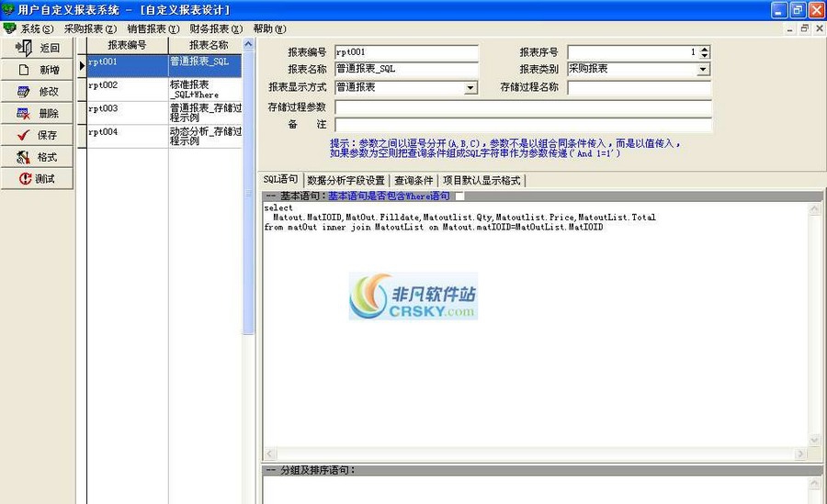Viewport: 827px width, 504px height.
Task: Open the 采购报表 menu
Action: click(x=91, y=29)
